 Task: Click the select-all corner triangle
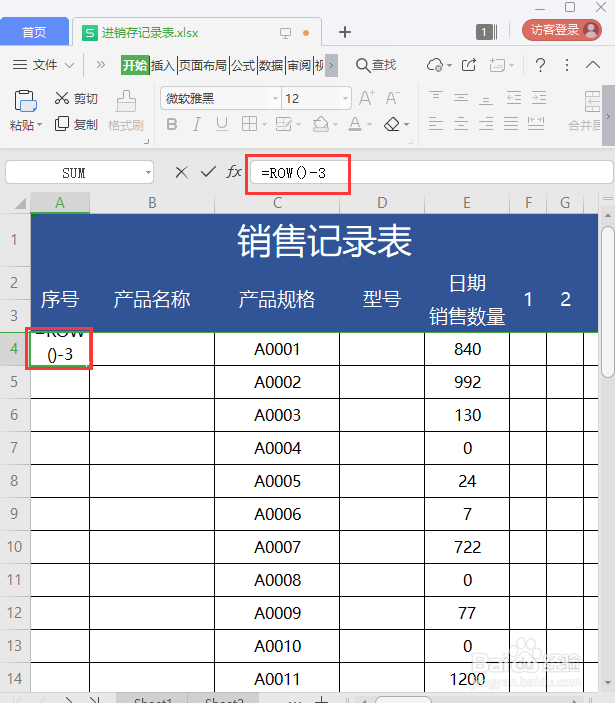tap(19, 203)
